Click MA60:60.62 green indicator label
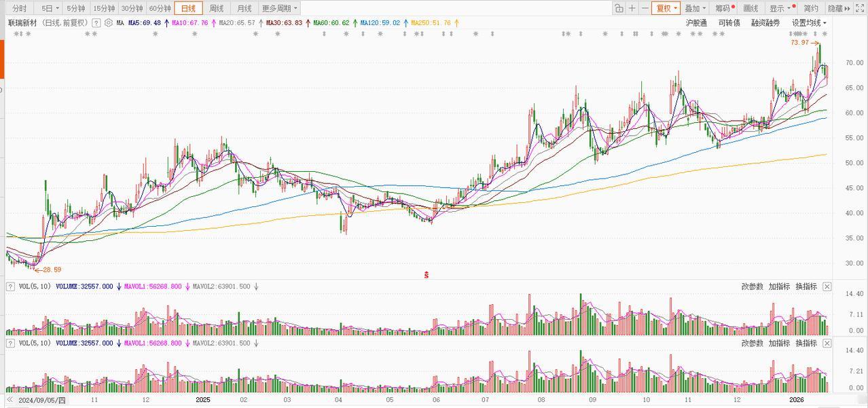Viewport: 868px width, 408px height. point(331,22)
